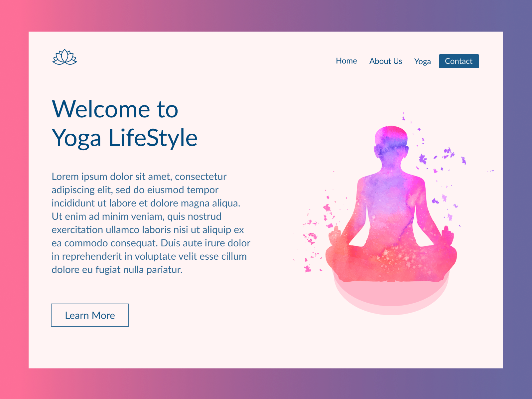Image resolution: width=532 pixels, height=399 pixels.
Task: Click the pink gradient background on left edge
Action: point(14,199)
